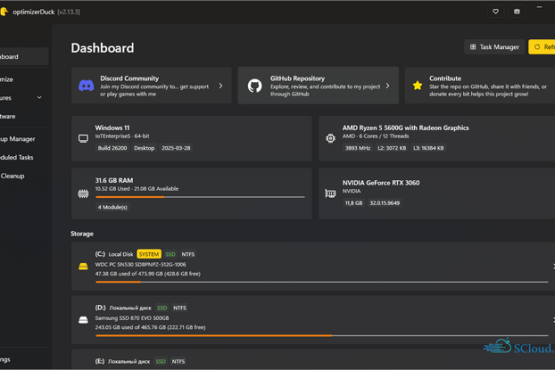
Task: Click the 31.6 GB RAM title
Action: click(114, 180)
